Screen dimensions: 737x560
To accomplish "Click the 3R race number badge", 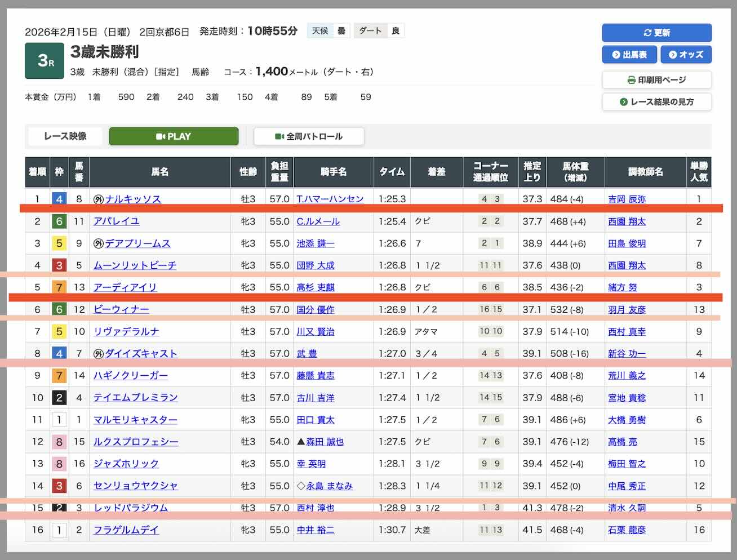I will [45, 61].
